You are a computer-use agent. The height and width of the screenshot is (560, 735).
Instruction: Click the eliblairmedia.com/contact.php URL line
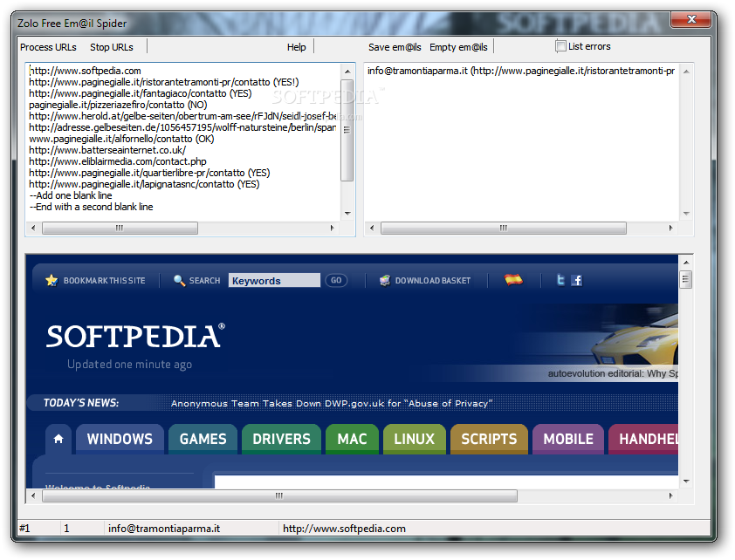point(118,161)
